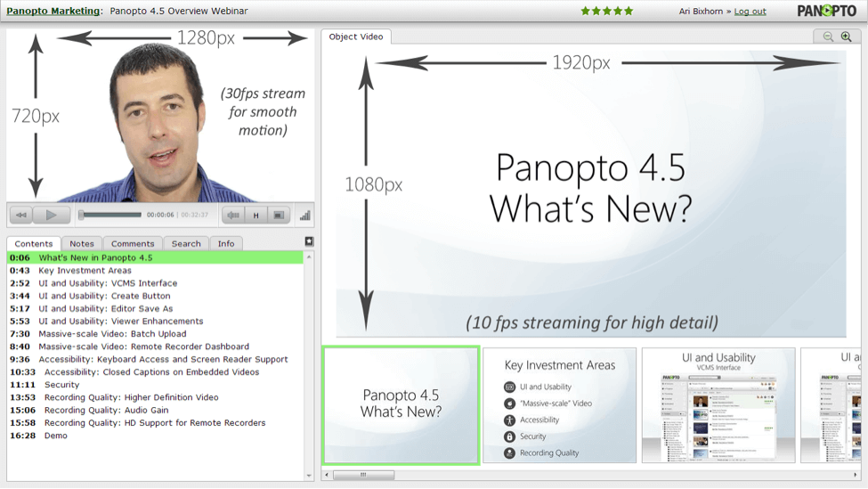Click the contents list scroll-down arrow
Screen dimensions: 868x489
coord(309,476)
